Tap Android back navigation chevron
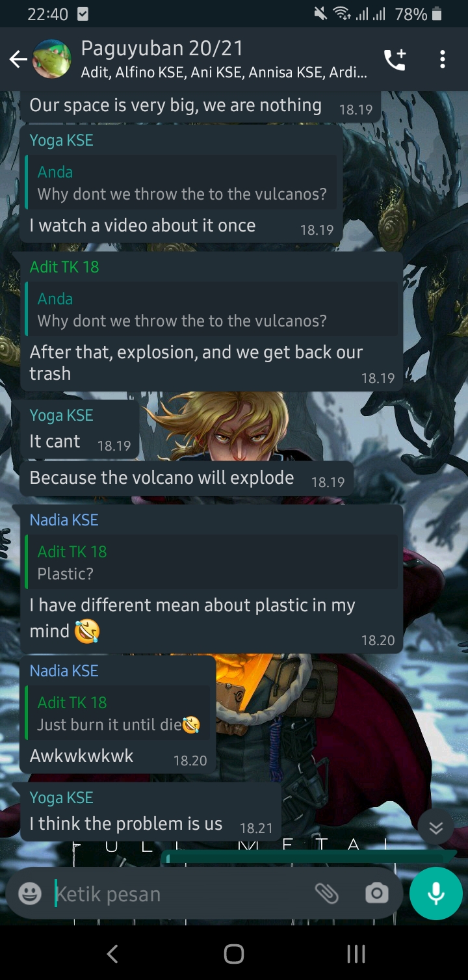468x980 pixels. coord(112,954)
